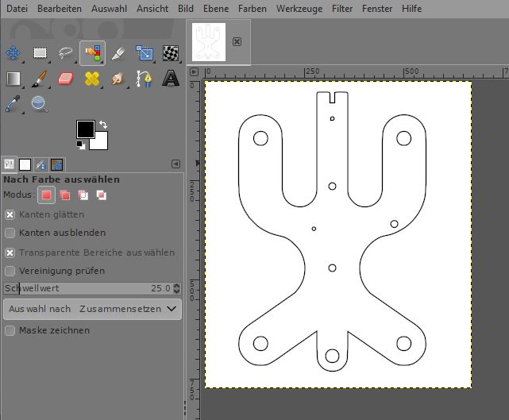Open the Ebene menu

click(216, 9)
